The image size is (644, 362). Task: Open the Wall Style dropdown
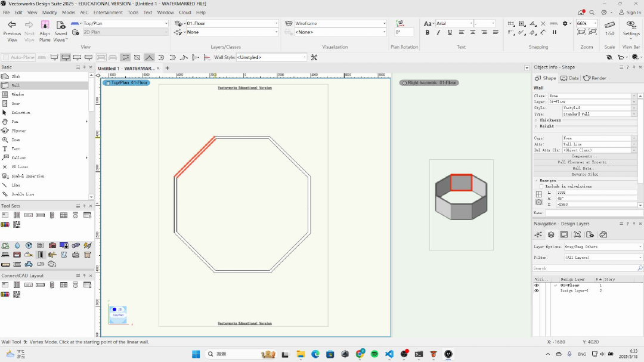(x=271, y=57)
